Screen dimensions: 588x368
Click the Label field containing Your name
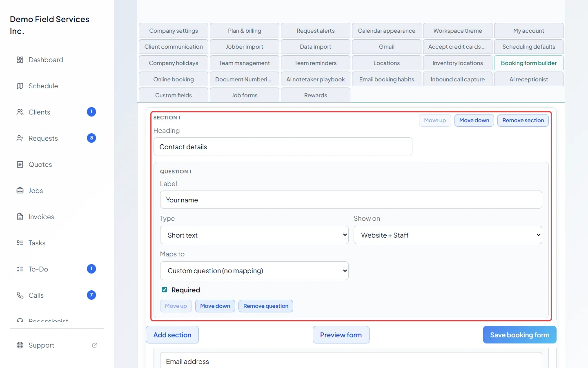351,200
